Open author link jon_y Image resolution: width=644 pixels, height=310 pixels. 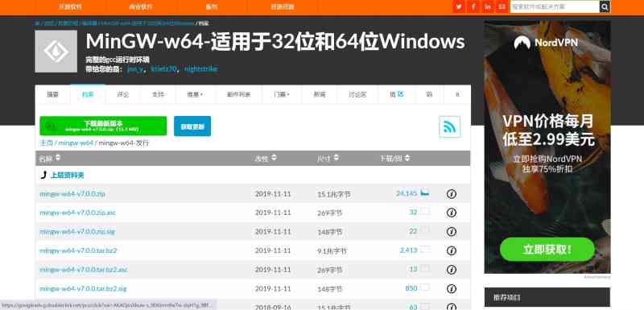[135, 69]
